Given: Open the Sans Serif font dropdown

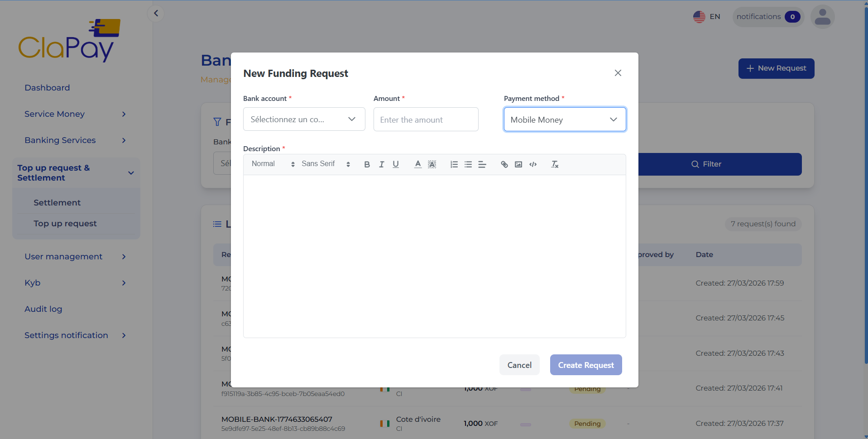Looking at the screenshot, I should 325,164.
